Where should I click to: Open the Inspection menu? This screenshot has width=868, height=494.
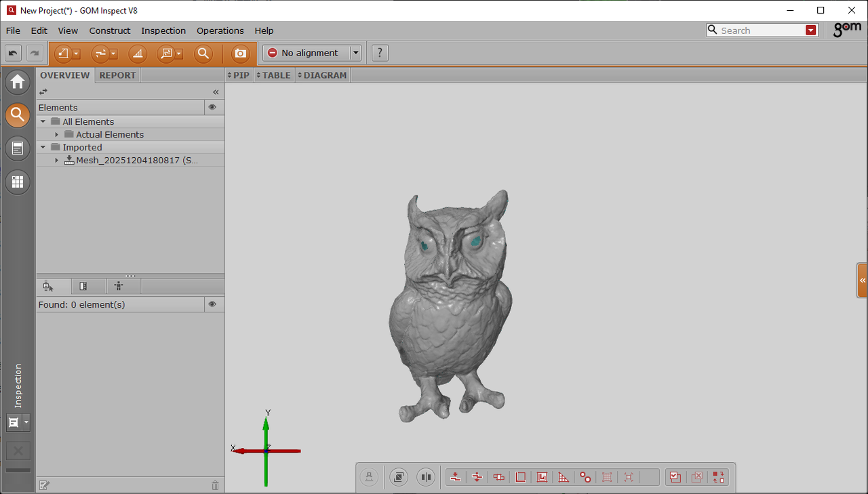tap(163, 30)
